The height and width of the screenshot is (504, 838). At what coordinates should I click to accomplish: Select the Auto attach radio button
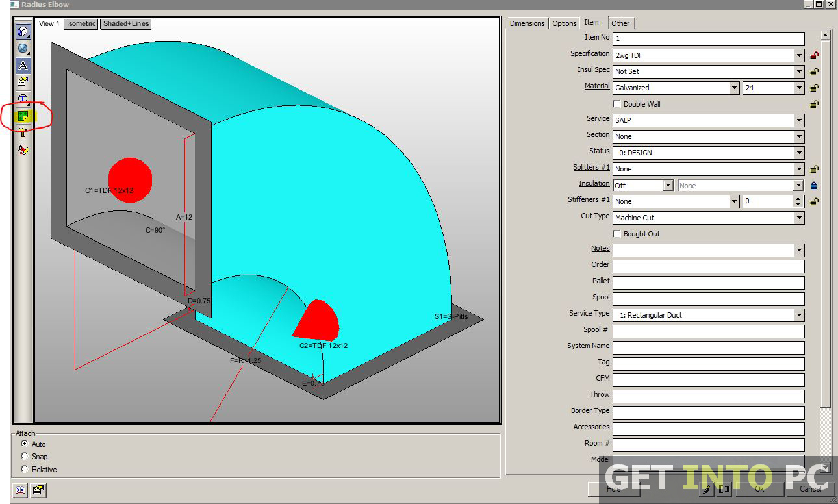25,444
